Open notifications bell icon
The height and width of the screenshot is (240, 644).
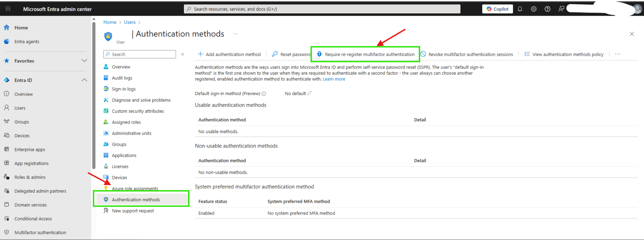pyautogui.click(x=520, y=9)
